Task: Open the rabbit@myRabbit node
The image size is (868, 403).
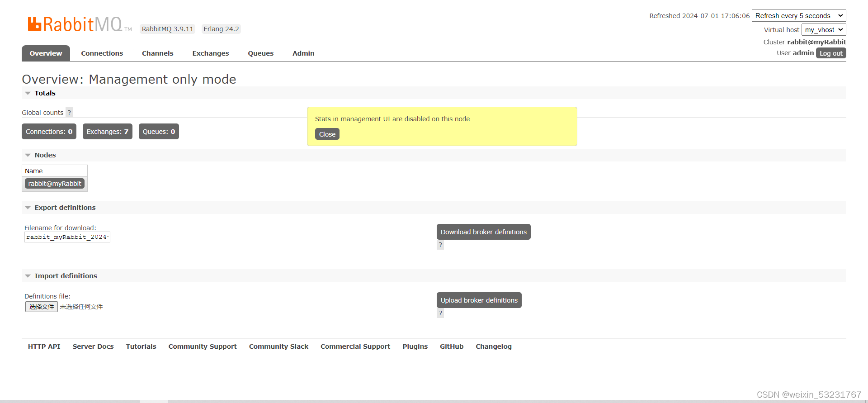Action: pos(55,184)
